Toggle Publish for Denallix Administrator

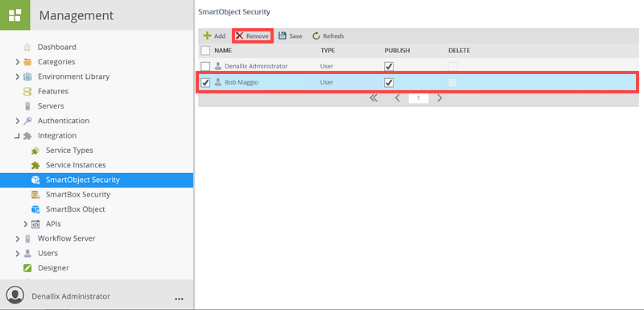click(x=389, y=66)
